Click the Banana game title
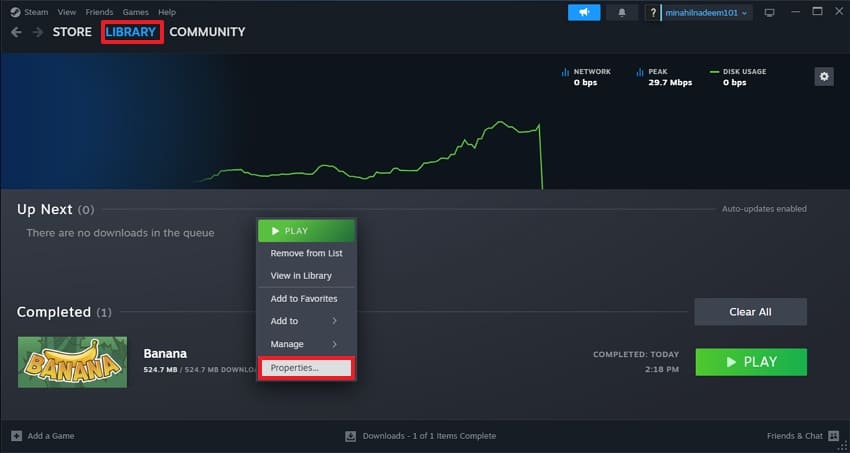This screenshot has height=453, width=850. 165,354
